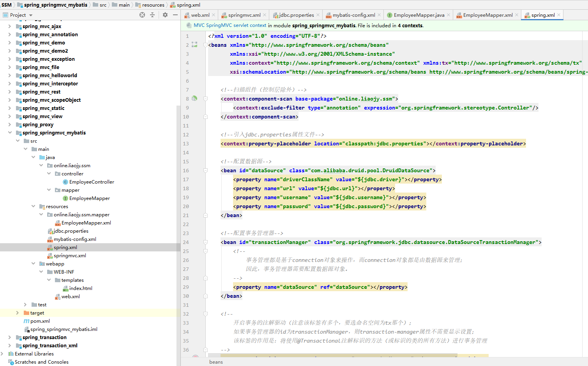Viewport: 588px width, 366px height.
Task: Open the Project panel settings gear
Action: coord(165,15)
